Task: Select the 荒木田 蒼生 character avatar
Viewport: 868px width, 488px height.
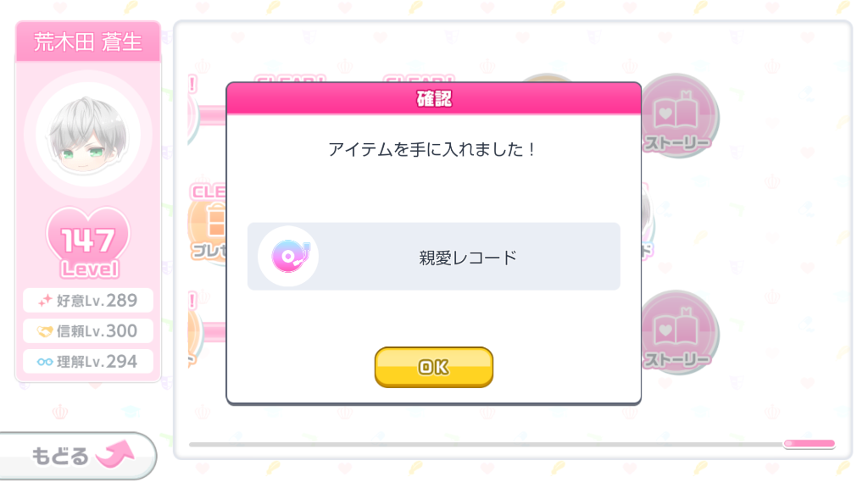Action: point(88,135)
